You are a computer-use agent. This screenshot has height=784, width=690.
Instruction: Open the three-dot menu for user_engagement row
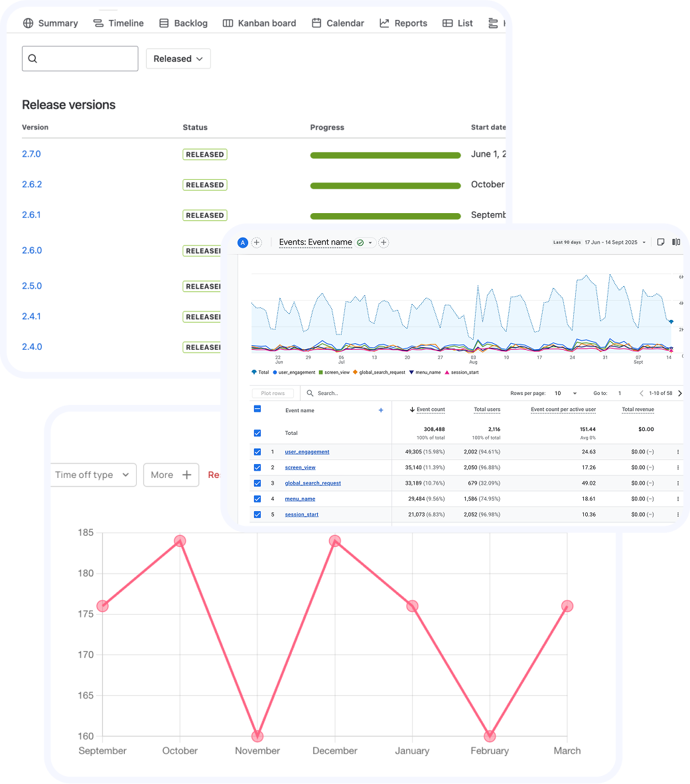click(x=677, y=452)
